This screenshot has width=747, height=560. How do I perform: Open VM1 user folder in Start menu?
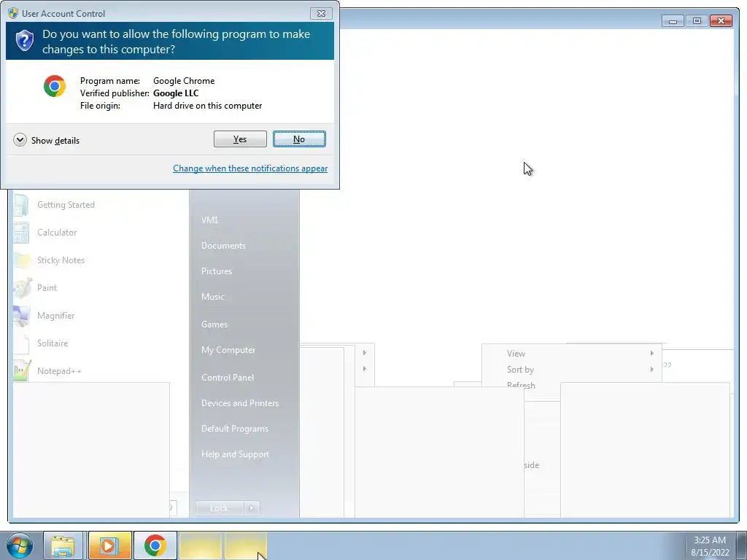(x=209, y=220)
